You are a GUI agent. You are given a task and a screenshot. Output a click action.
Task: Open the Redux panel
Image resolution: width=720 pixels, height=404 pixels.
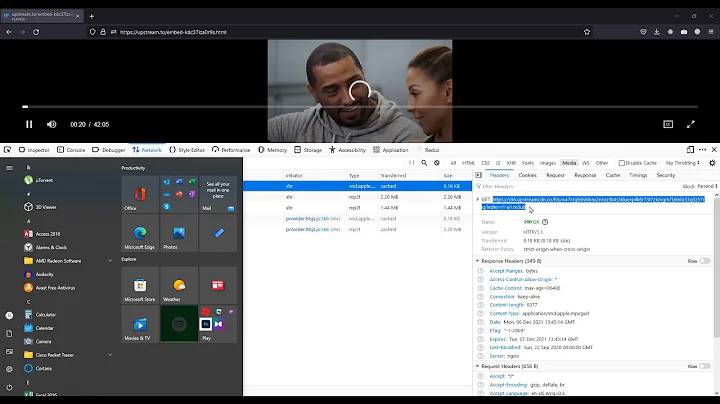(428, 150)
